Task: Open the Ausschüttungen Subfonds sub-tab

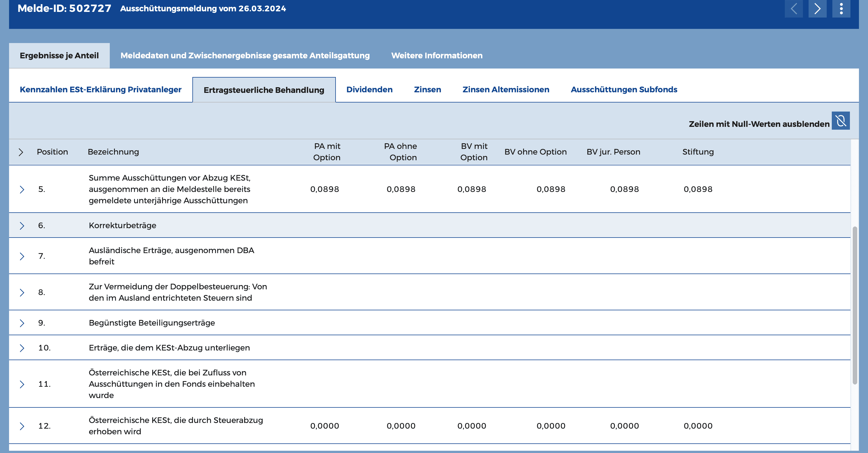Action: coord(624,90)
